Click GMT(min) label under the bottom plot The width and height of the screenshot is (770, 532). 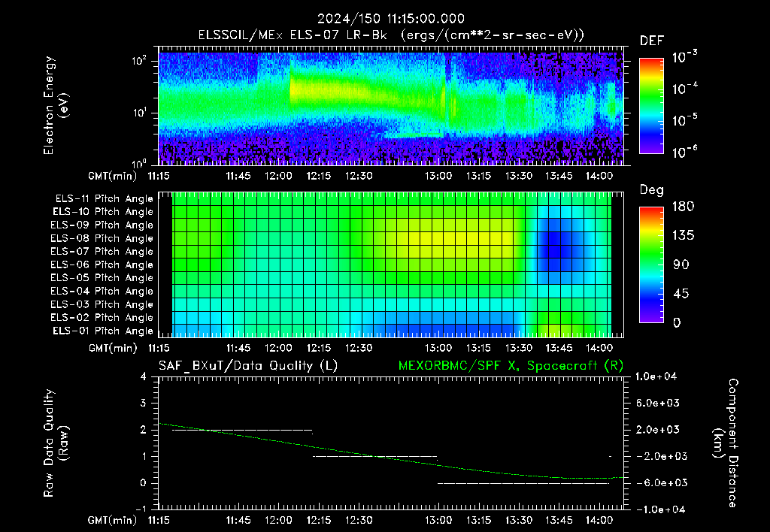[x=113, y=520]
